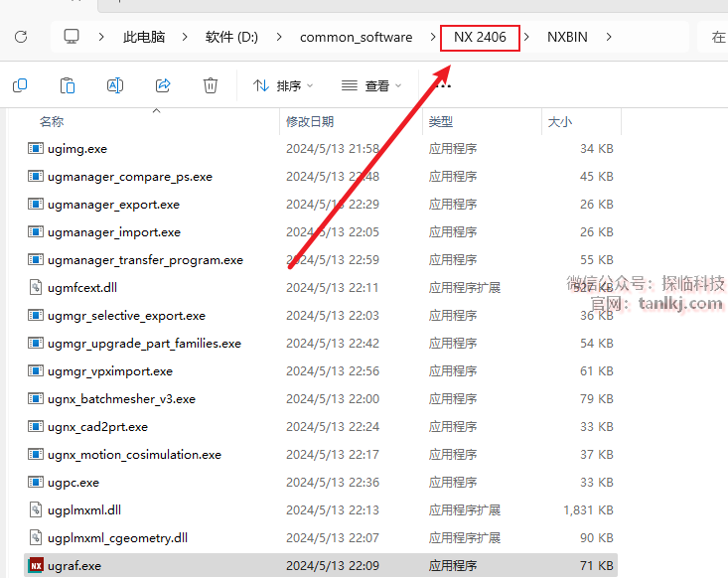Sort by the 修改日期 column header
Screen dimensions: 728x578
pyautogui.click(x=310, y=121)
